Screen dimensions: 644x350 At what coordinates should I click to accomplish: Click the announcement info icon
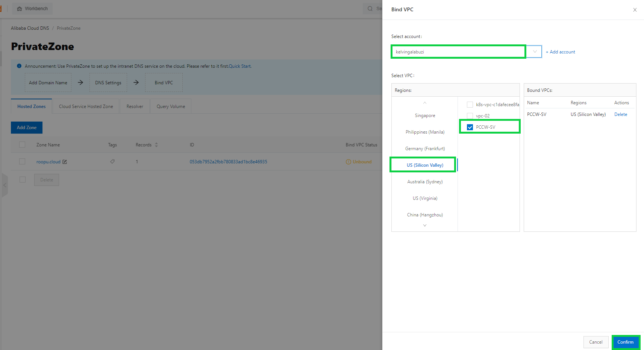tap(19, 66)
